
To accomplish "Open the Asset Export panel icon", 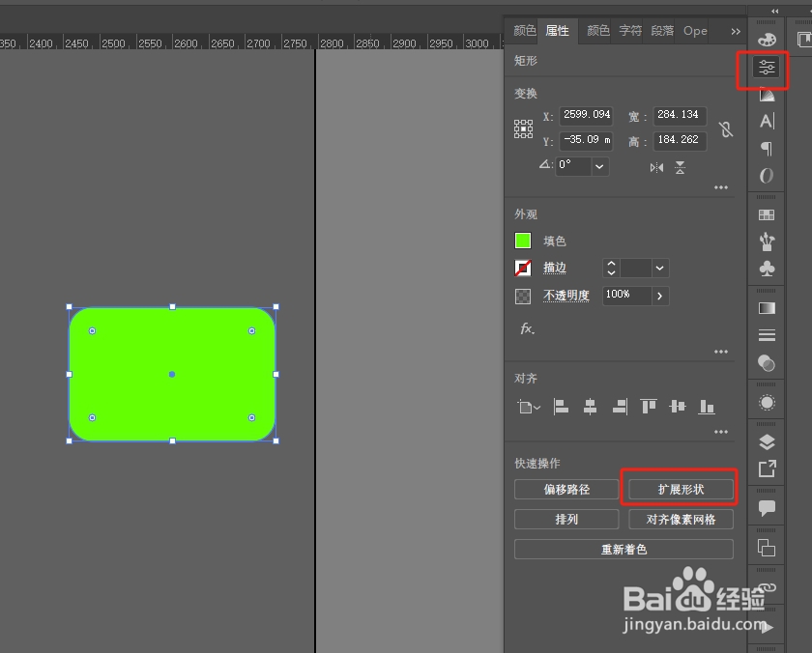I will [x=767, y=468].
